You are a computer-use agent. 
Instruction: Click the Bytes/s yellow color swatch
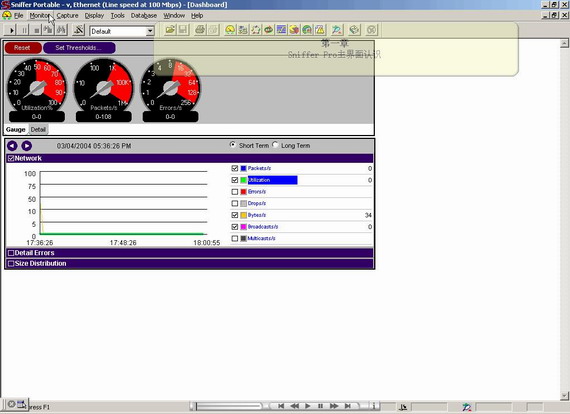[x=244, y=215]
